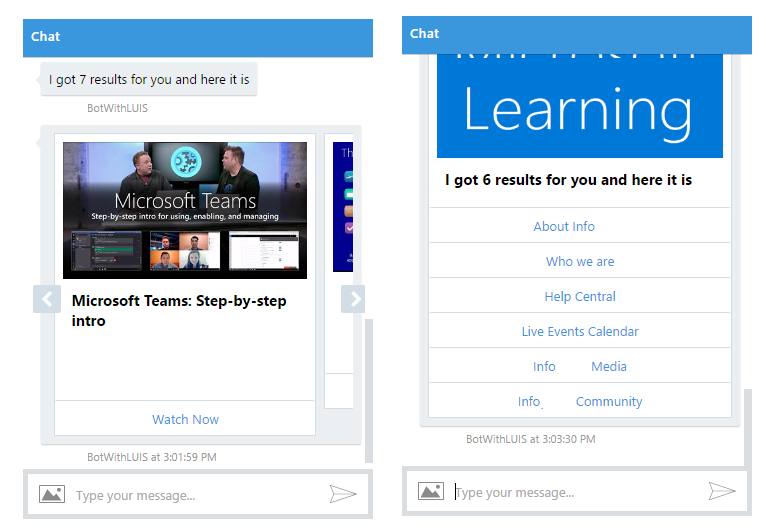Image resolution: width=767 pixels, height=532 pixels.
Task: Click the 'BotWithLUIS at 3:01:59 PM' timestamp
Action: 152,457
